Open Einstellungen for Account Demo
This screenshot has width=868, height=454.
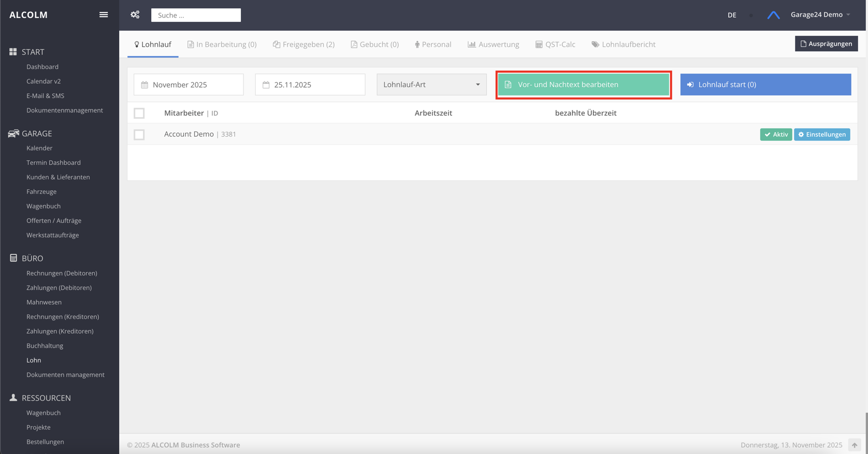[x=821, y=135]
